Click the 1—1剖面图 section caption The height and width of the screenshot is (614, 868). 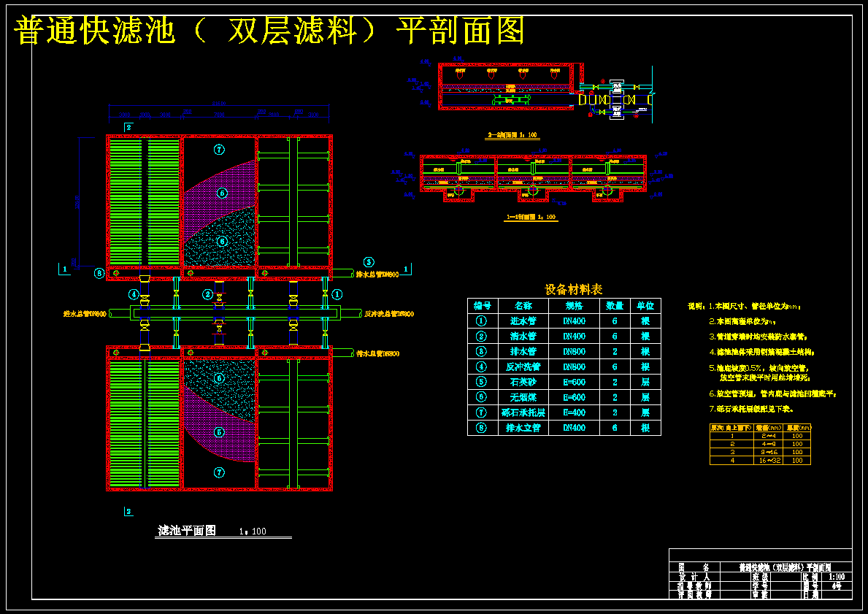pyautogui.click(x=531, y=217)
